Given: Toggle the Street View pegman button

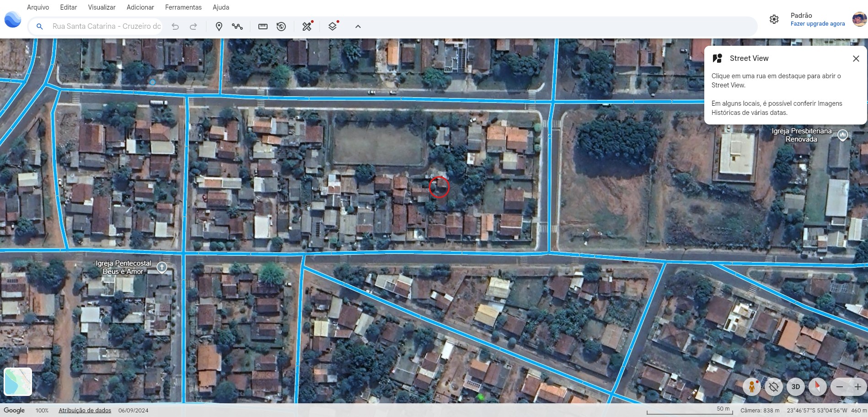Looking at the screenshot, I should tap(752, 387).
